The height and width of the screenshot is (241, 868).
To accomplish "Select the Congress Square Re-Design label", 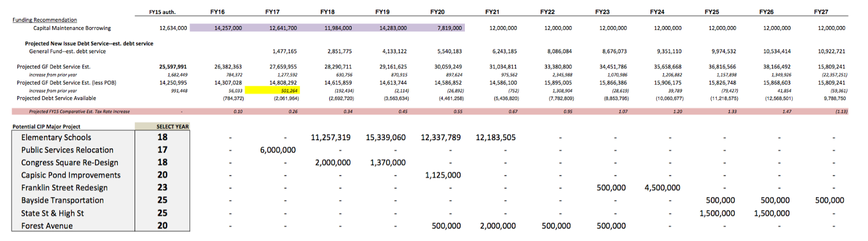I will click(69, 162).
